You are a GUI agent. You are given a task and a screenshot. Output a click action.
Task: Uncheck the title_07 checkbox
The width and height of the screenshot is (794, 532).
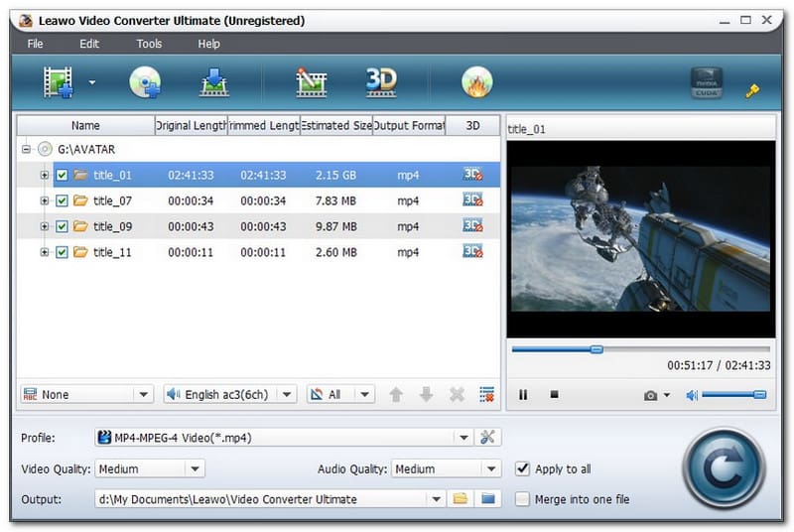click(x=62, y=200)
